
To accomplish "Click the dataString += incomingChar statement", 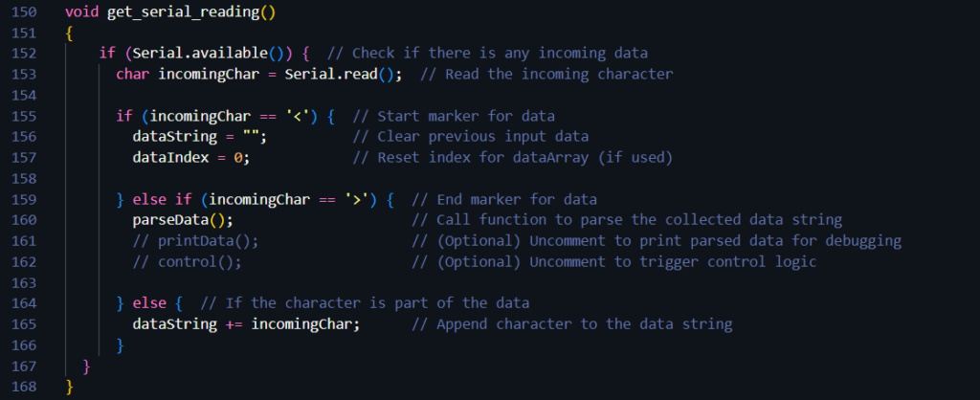I will [246, 324].
